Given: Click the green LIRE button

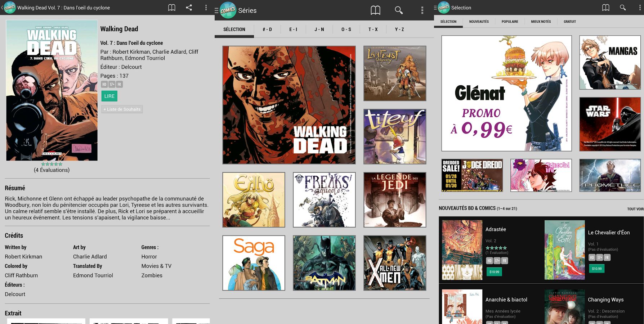Looking at the screenshot, I should tap(109, 96).
